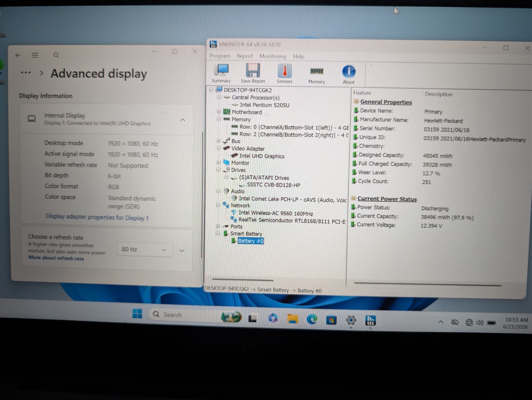Open More about refresh rate link

(56, 258)
